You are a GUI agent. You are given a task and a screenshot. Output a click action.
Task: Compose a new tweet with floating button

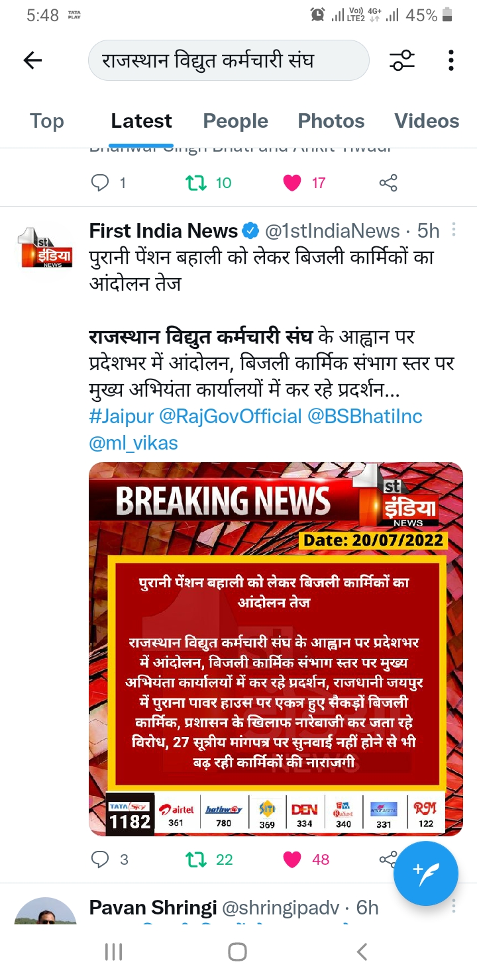coord(426,873)
